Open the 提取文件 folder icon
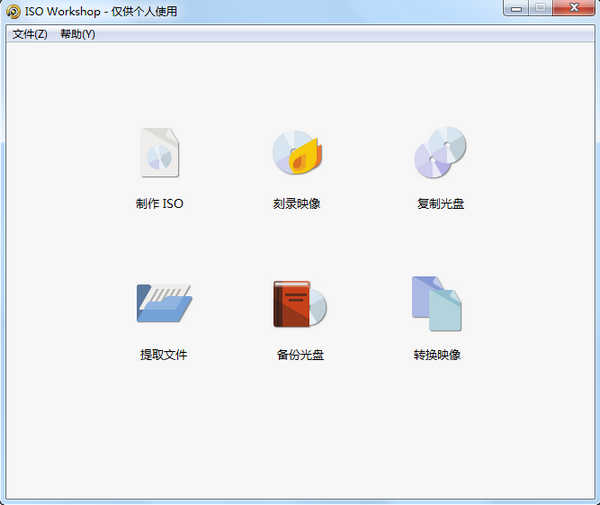 point(164,303)
